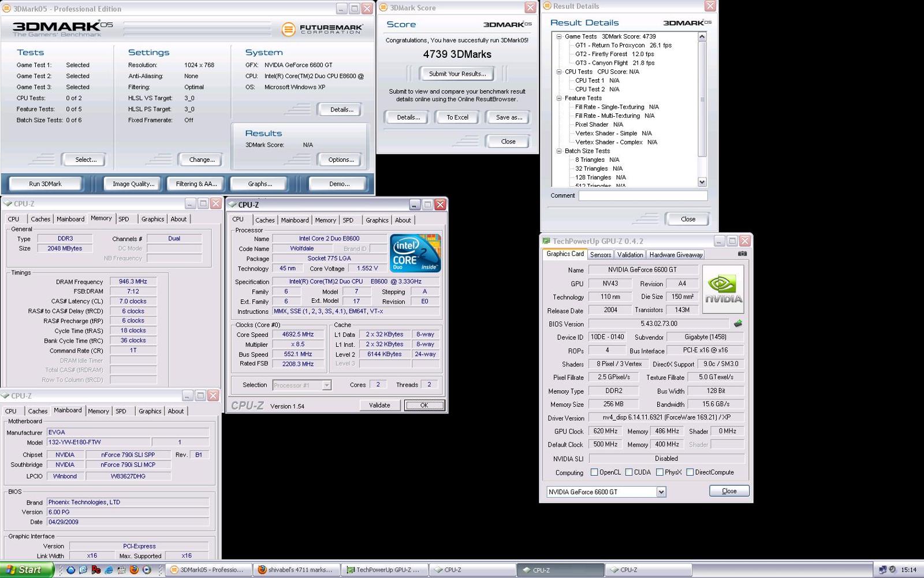924x578 pixels.
Task: Click the mainboard model 132-YW-E180-FTW field
Action: [98, 442]
